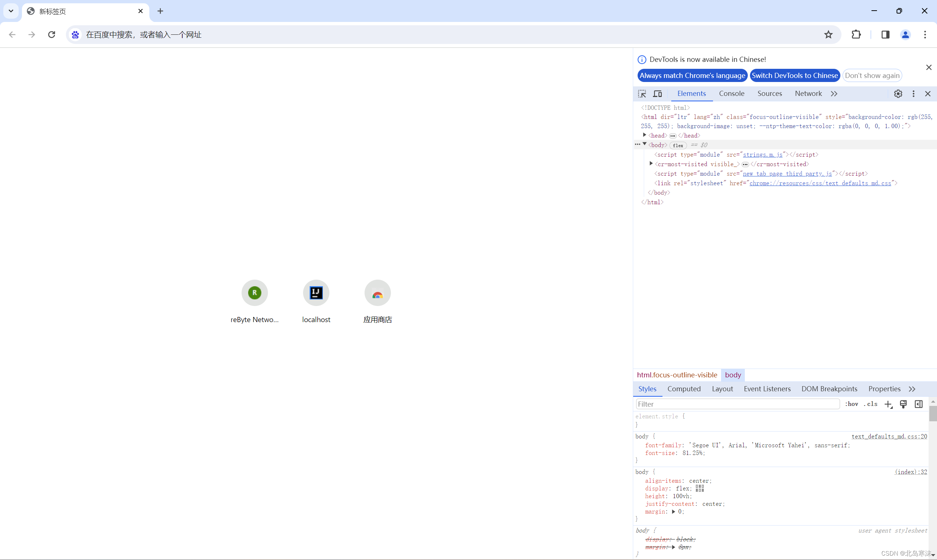Click the new style rule plus icon
Image resolution: width=937 pixels, height=560 pixels.
pyautogui.click(x=888, y=404)
